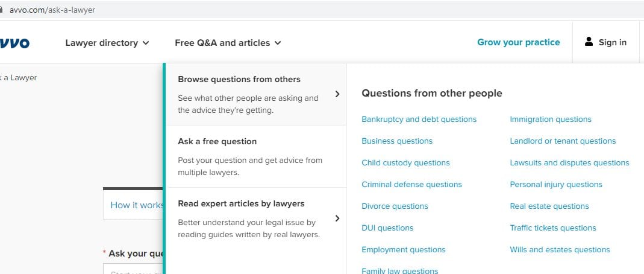The image size is (644, 274).
Task: Click the lock icon in address bar
Action: (x=1, y=10)
